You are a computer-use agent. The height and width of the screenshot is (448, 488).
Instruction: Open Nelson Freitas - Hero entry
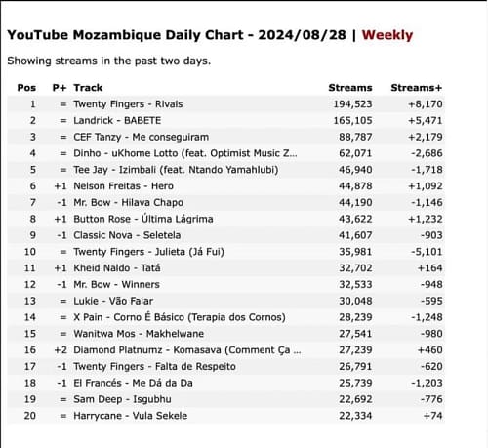[123, 186]
